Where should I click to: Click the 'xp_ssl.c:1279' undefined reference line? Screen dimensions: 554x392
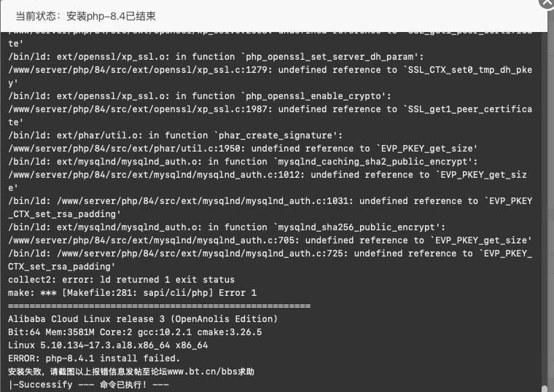270,77
